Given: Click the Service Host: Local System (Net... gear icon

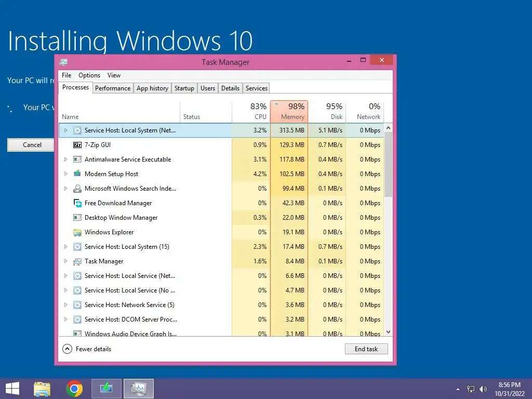Looking at the screenshot, I should tap(77, 130).
